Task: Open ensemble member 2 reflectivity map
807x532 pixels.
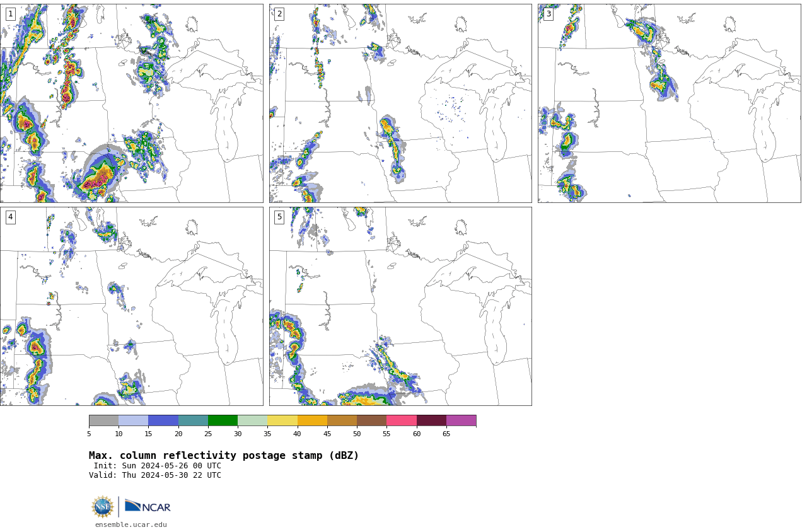Action: (x=400, y=103)
